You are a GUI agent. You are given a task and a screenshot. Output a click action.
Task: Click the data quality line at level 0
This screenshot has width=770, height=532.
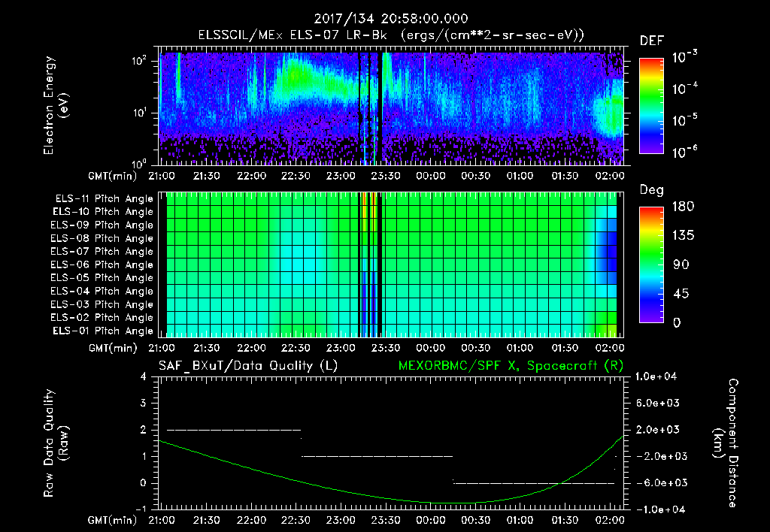click(535, 483)
